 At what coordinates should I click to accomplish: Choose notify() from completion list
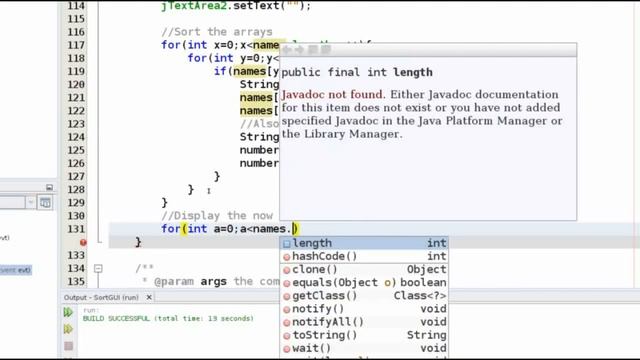click(x=364, y=309)
